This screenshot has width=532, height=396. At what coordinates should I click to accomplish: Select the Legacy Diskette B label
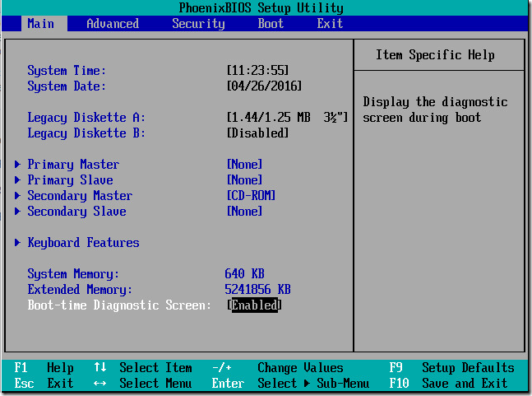coord(86,133)
